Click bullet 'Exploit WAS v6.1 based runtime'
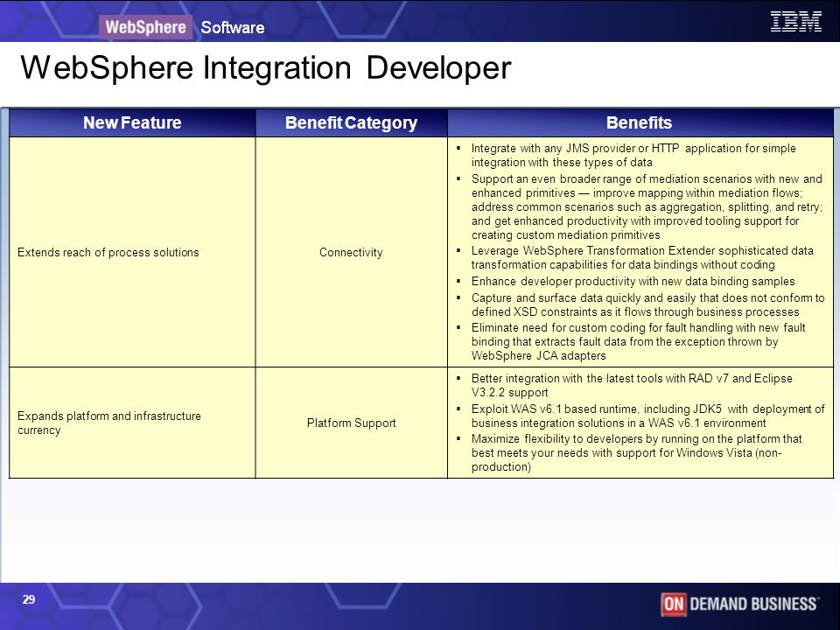This screenshot has height=630, width=840. 647,416
